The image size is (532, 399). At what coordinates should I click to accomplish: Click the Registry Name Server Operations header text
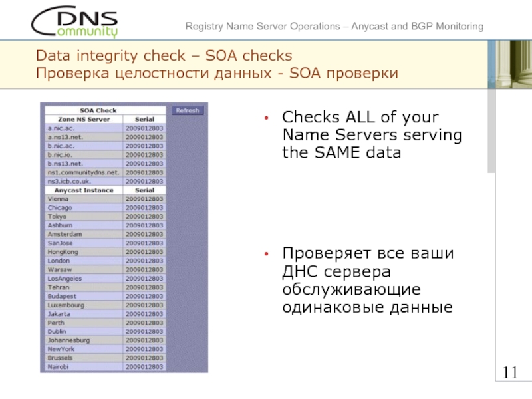[x=334, y=26]
